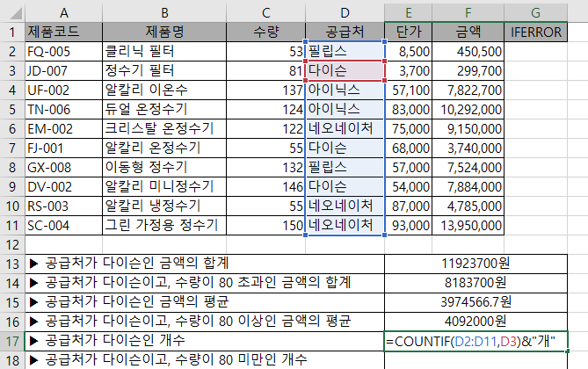
Task: Select cell containing EM-002
Action: [x=64, y=129]
